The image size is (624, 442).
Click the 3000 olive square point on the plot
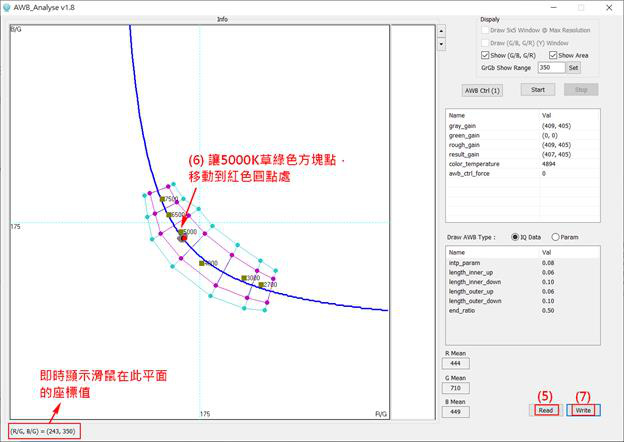(x=244, y=278)
